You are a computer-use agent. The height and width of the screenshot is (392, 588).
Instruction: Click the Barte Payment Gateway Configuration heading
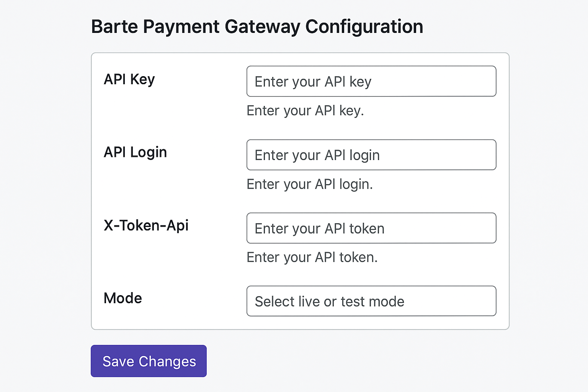[257, 27]
